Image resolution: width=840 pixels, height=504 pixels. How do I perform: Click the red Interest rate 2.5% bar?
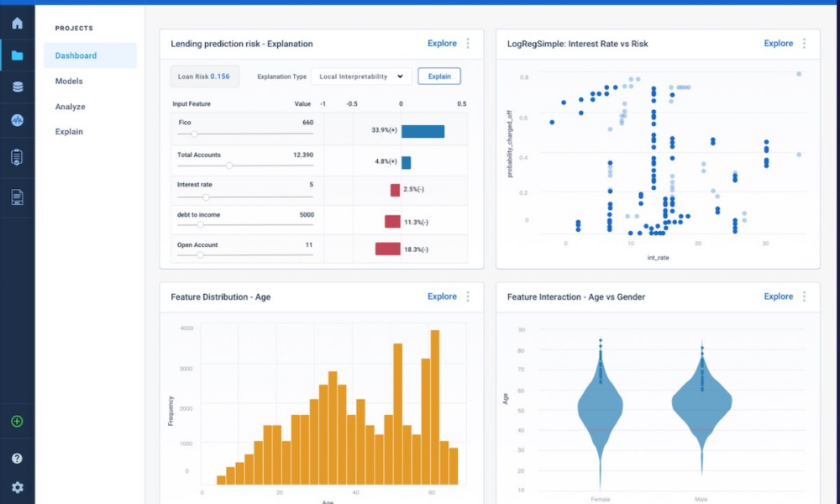[396, 190]
